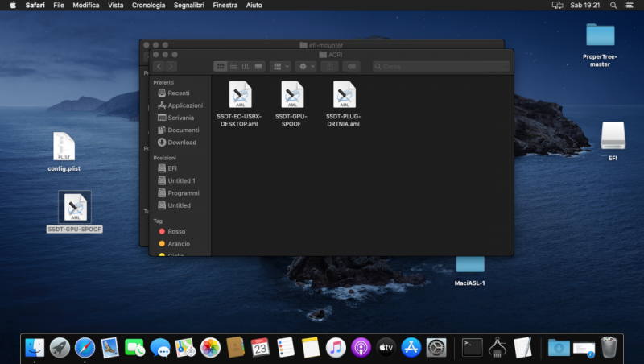
Task: Select the SSDT-EC-USBX-DESKTOP.aml file
Action: [x=239, y=96]
